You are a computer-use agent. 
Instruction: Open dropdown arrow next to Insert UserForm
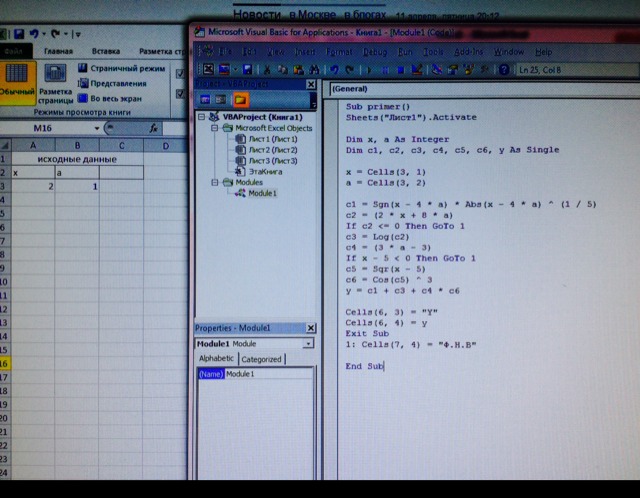pos(235,70)
